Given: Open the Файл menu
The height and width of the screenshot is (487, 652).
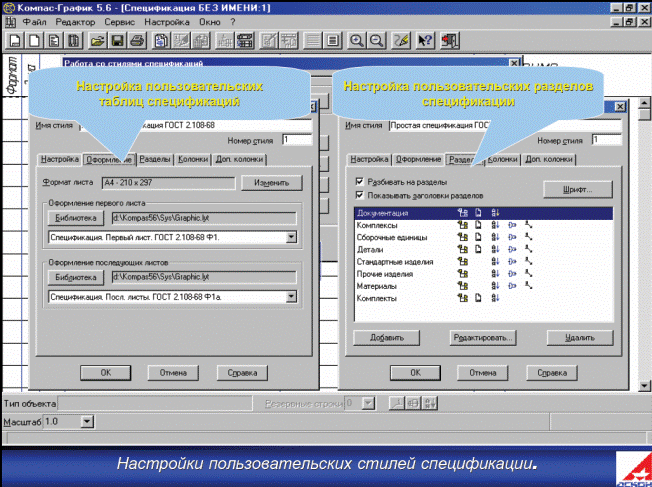Looking at the screenshot, I should (x=35, y=22).
